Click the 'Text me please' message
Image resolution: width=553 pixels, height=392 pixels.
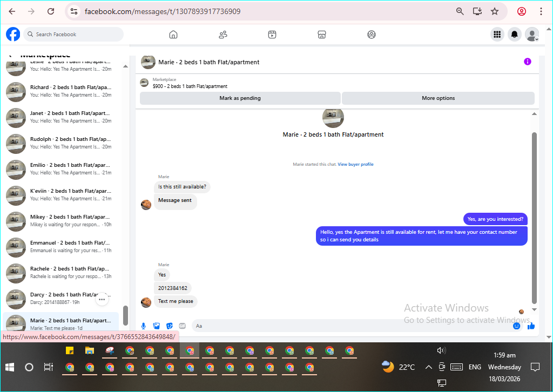point(176,301)
